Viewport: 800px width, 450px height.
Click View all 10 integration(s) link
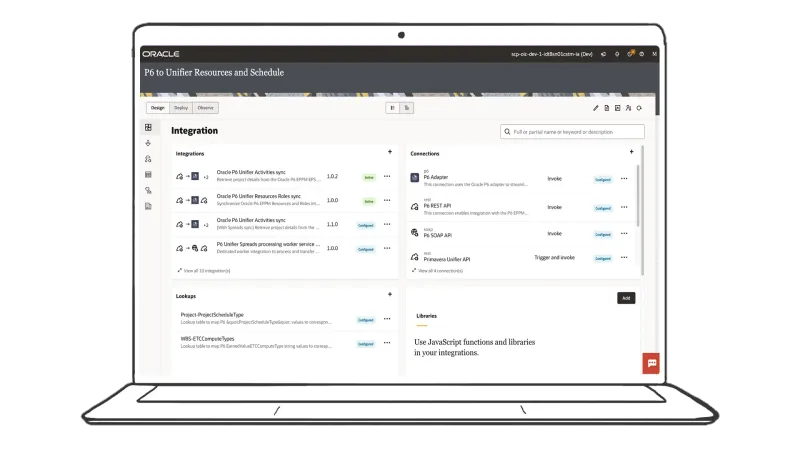pyautogui.click(x=204, y=271)
